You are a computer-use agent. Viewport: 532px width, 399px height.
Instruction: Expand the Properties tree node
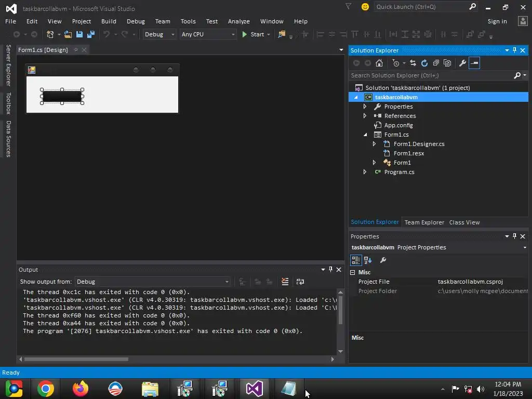click(x=365, y=107)
